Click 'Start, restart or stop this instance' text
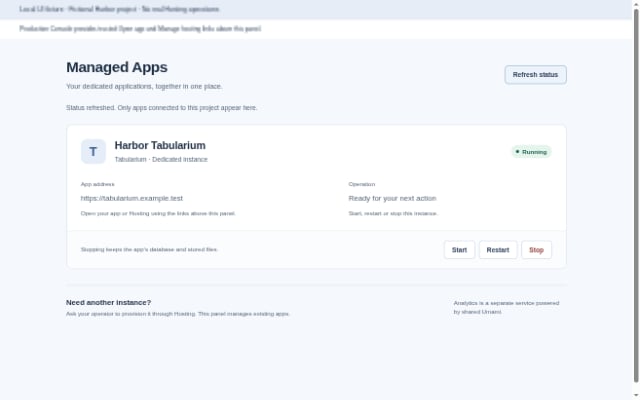This screenshot has height=400, width=640. tap(393, 213)
